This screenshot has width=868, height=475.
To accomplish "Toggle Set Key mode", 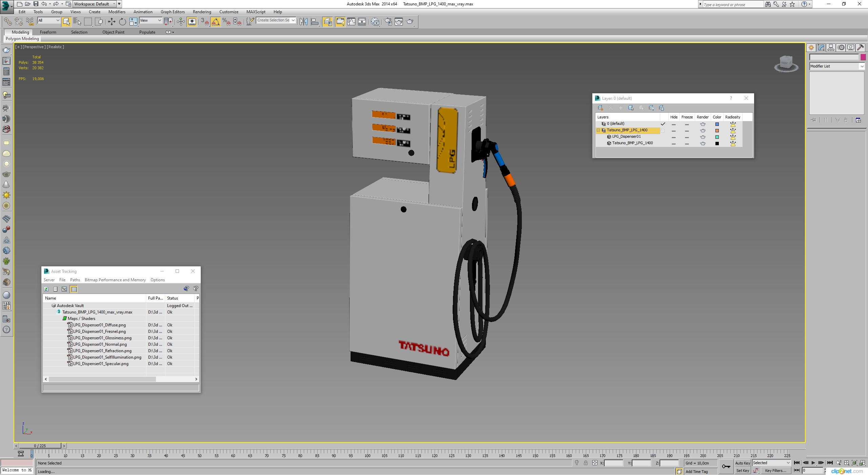I will [742, 471].
